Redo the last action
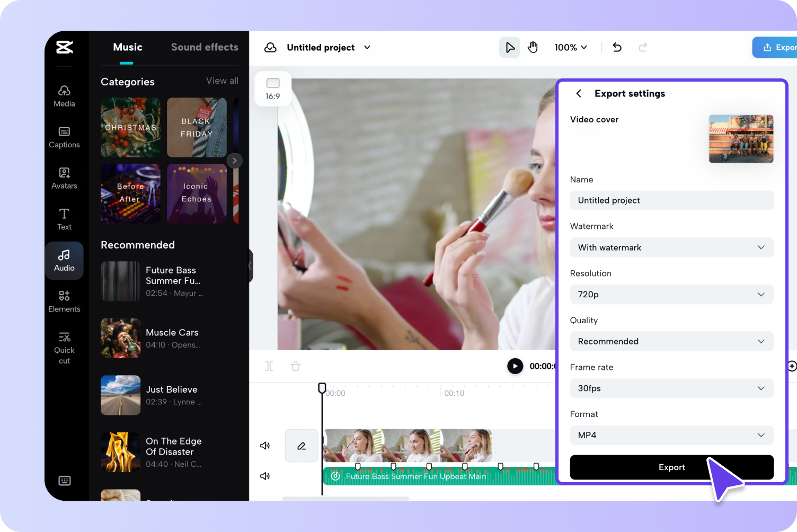Viewport: 797px width, 532px height. tap(643, 48)
